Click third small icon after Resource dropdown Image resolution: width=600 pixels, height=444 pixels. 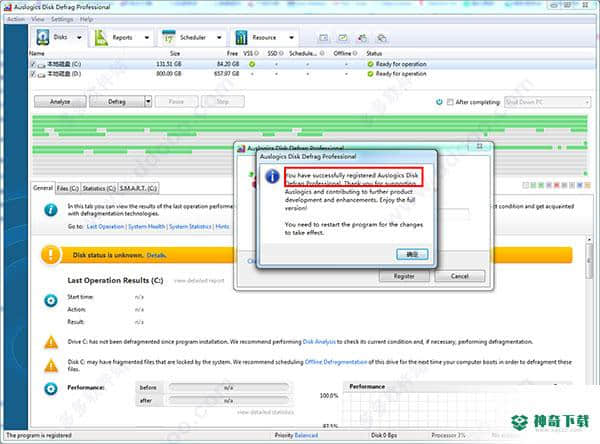[362, 38]
